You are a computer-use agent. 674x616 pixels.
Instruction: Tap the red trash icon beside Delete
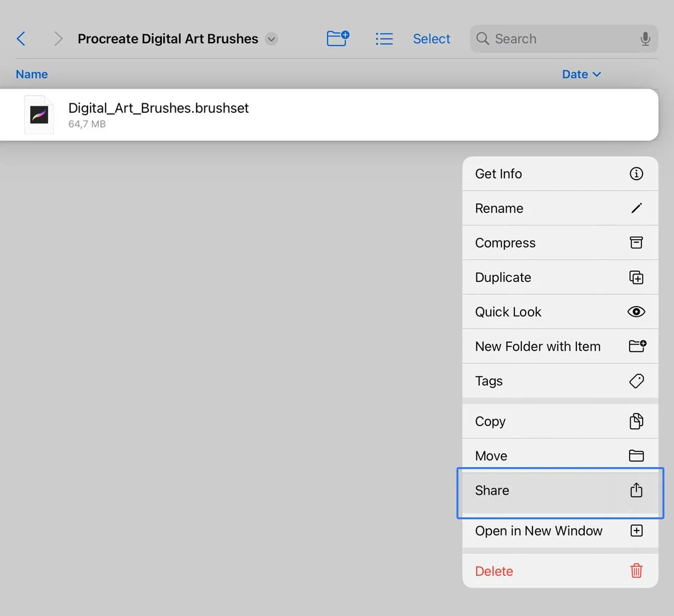636,571
